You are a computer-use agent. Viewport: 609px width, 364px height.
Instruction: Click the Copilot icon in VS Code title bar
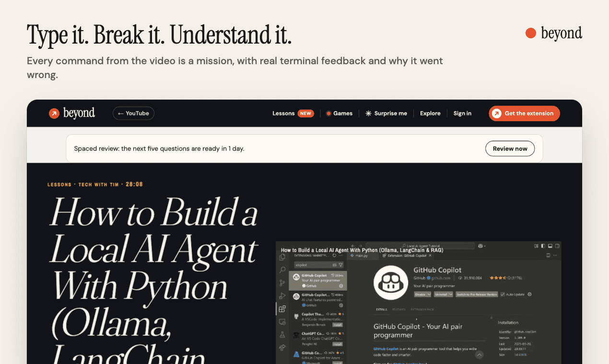click(480, 246)
